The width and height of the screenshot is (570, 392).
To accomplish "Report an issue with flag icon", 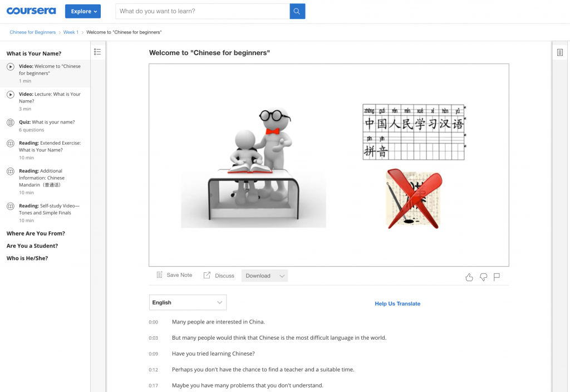I will click(x=497, y=277).
